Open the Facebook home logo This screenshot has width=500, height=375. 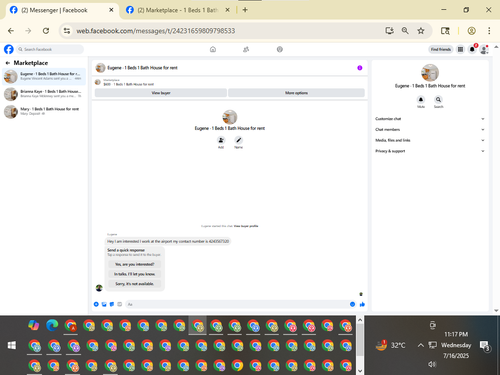pos(9,49)
